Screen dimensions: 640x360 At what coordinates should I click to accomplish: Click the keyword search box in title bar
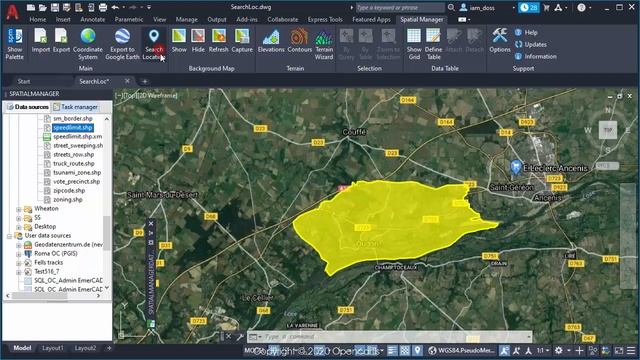coord(400,7)
